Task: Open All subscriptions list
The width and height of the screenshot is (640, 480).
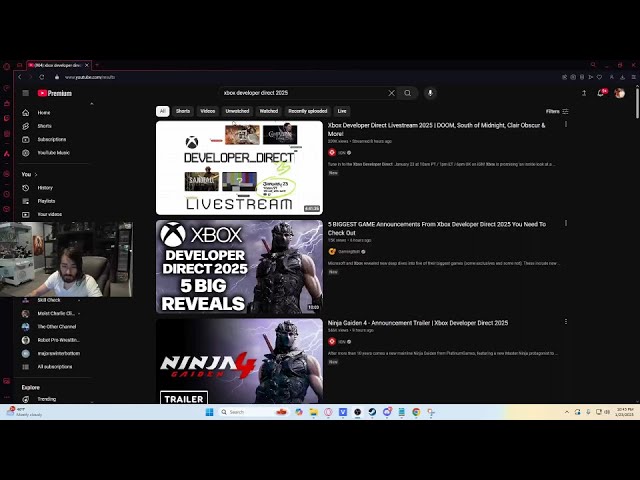Action: point(55,367)
